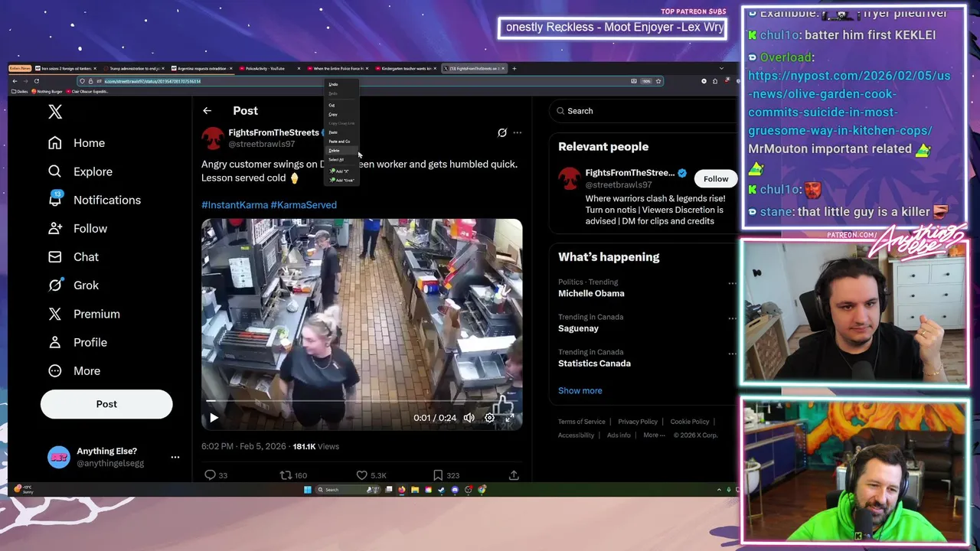Viewport: 980px width, 551px height.
Task: Open Discord from taskbar
Action: [x=455, y=490]
